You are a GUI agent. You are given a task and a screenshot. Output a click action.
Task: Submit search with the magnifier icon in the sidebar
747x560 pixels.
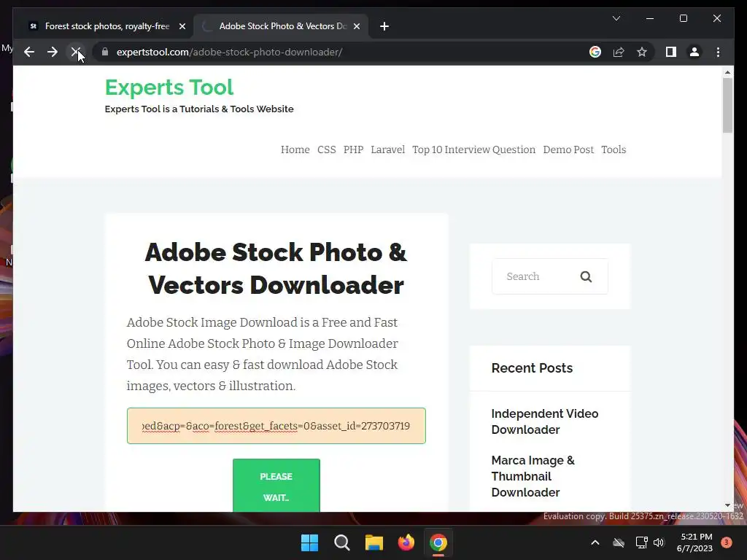(x=586, y=276)
